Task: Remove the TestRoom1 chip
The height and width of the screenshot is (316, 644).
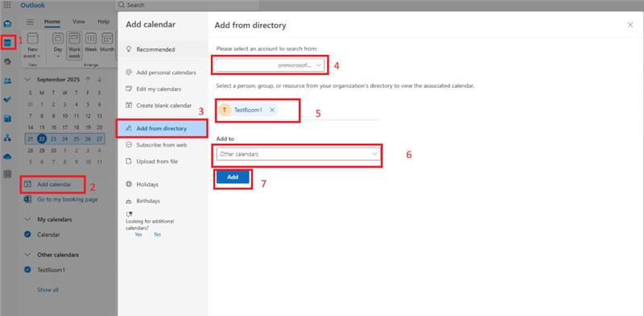Action: click(x=272, y=110)
